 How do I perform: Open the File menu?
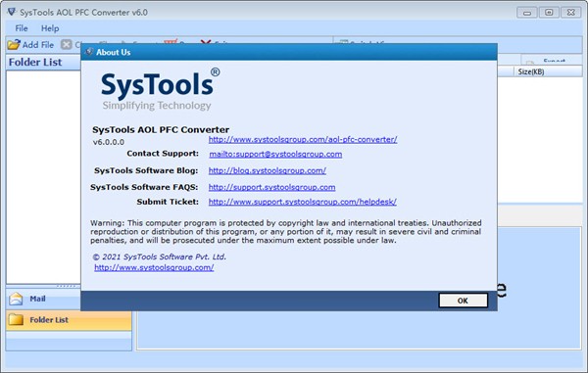(22, 28)
